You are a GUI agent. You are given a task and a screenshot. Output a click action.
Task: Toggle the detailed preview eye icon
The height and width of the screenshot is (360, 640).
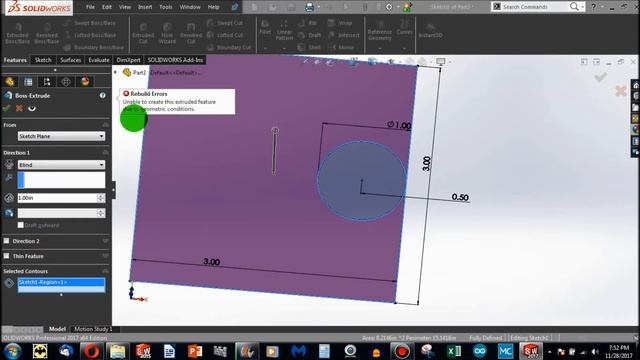pos(32,108)
